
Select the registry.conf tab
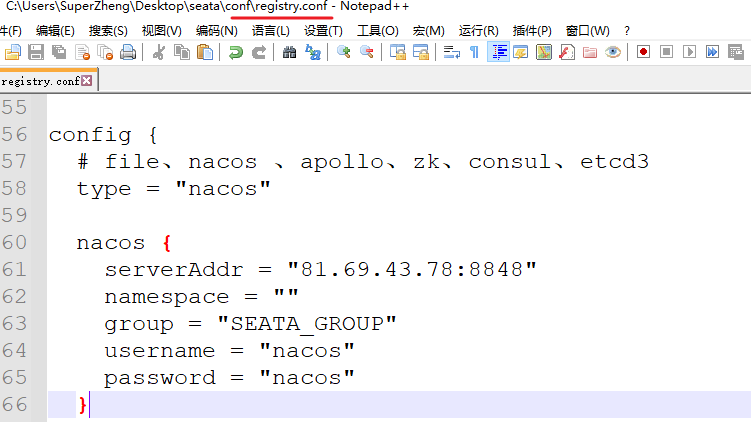[39, 81]
